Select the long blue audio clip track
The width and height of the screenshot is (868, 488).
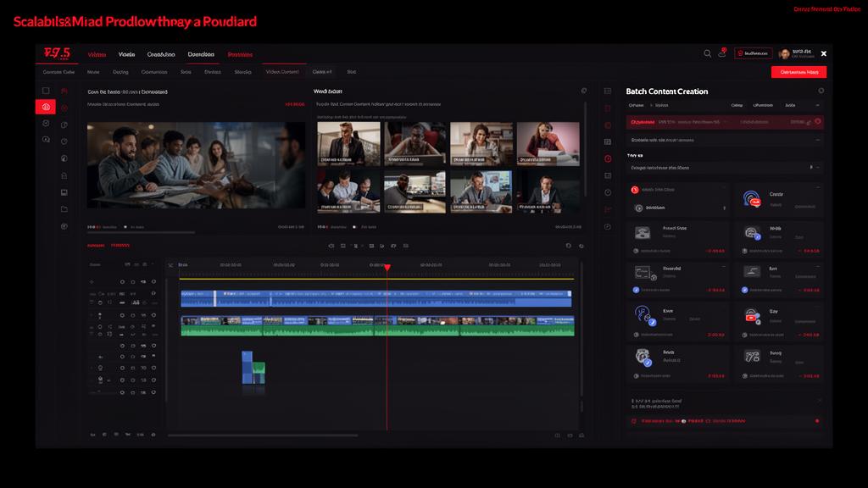(376, 299)
